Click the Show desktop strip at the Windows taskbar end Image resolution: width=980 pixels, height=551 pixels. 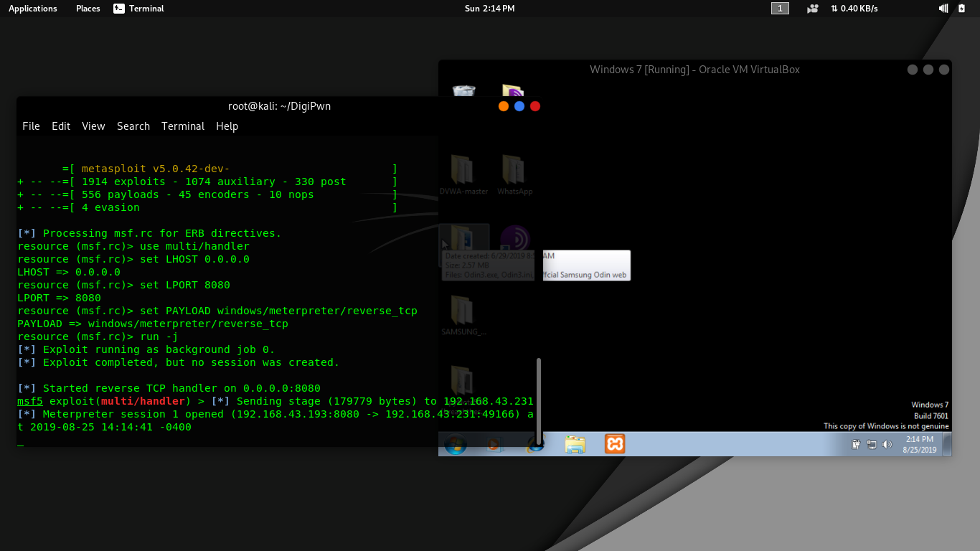(x=948, y=444)
